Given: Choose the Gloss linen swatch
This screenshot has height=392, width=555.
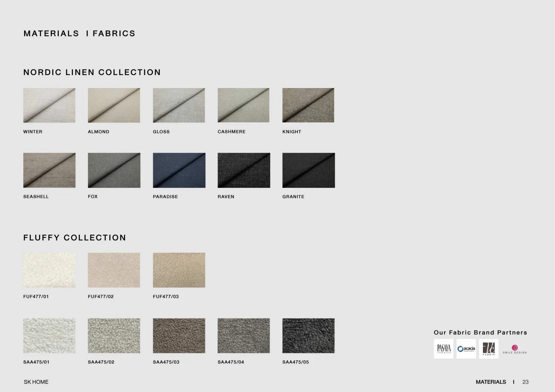Looking at the screenshot, I should pos(179,105).
